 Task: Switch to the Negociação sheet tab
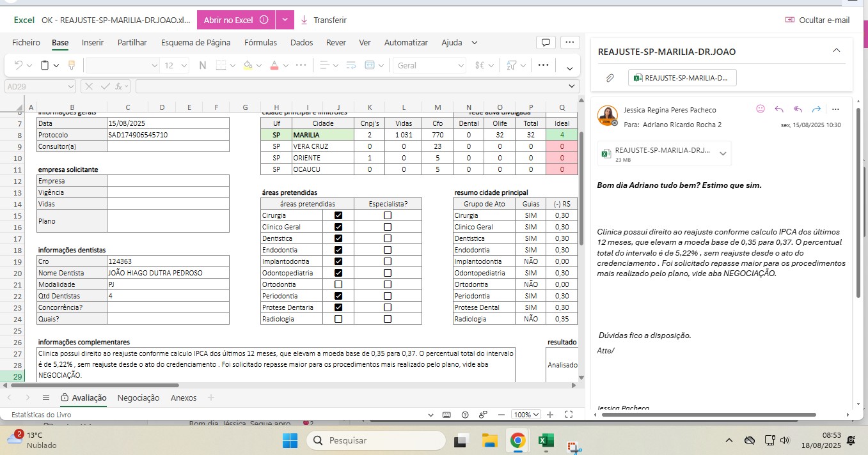point(138,397)
